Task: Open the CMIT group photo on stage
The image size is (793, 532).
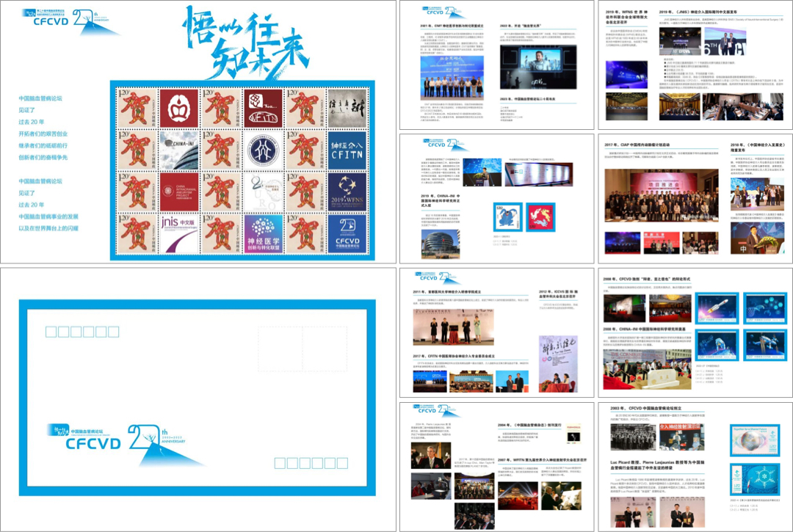Action: pos(452,77)
